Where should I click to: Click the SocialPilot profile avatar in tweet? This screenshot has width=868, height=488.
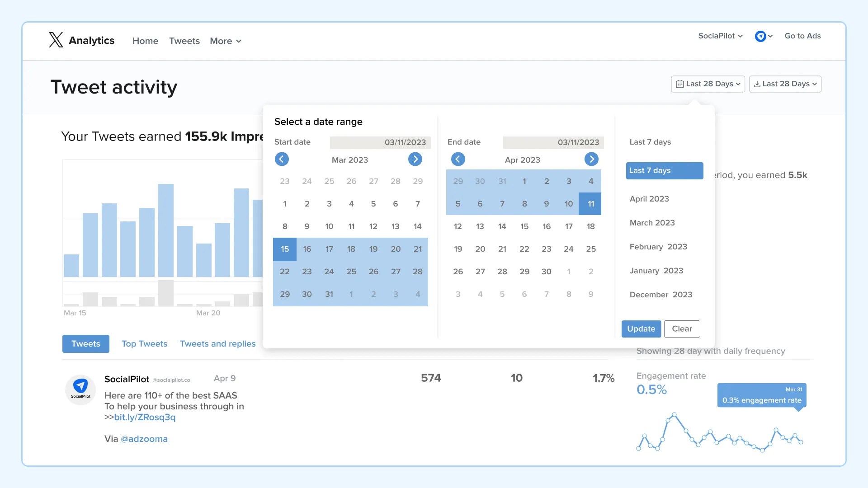(80, 389)
